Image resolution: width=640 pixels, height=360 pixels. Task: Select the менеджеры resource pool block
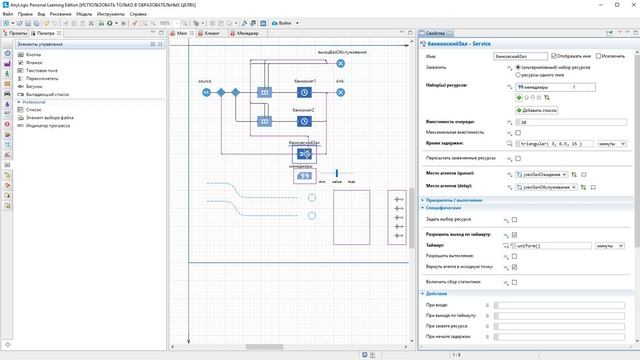(304, 176)
